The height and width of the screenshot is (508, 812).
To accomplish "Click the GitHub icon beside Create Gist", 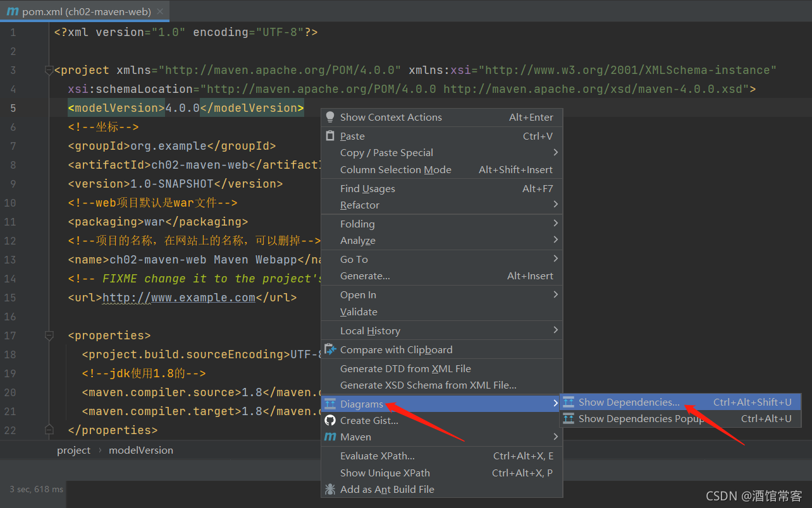I will (329, 420).
